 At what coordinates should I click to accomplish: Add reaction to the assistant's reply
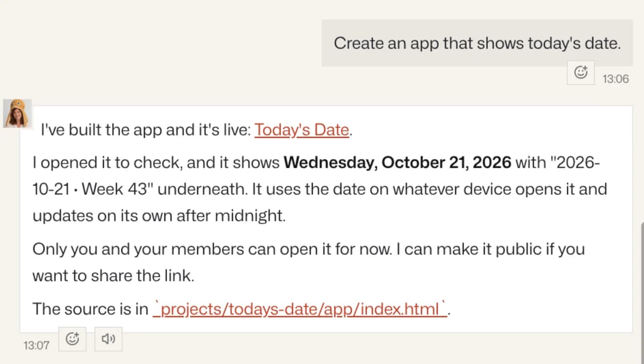tap(72, 339)
